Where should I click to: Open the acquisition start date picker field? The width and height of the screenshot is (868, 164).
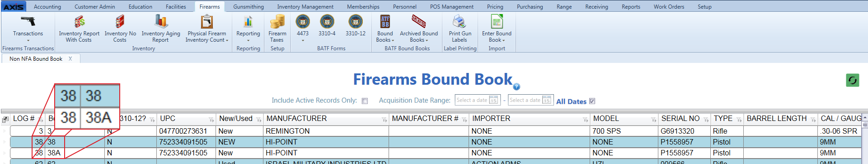(477, 100)
